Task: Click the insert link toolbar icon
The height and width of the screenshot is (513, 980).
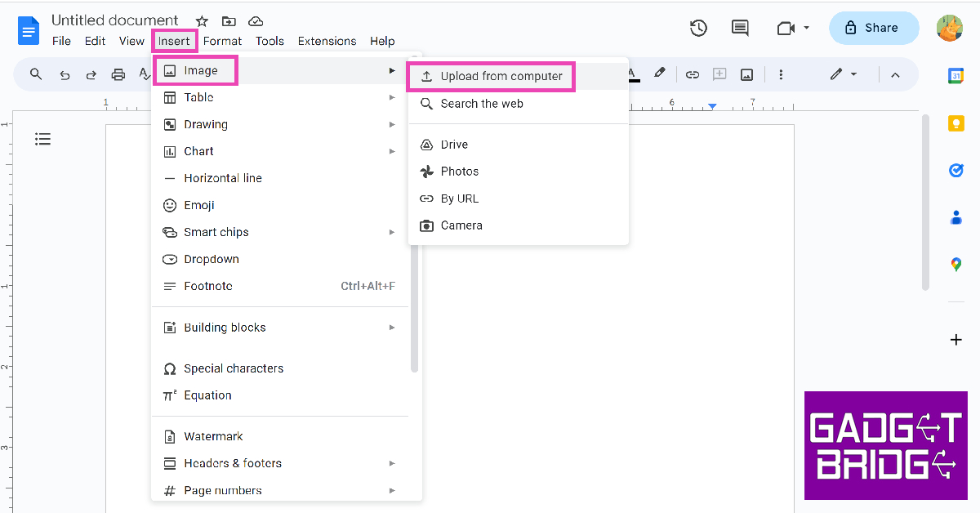Action: [x=692, y=74]
